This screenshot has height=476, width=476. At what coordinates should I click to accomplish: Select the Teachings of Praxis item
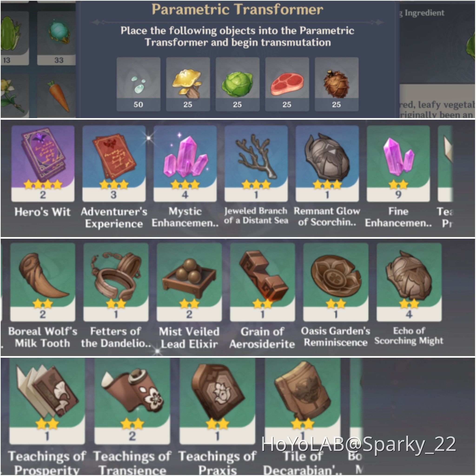pyautogui.click(x=217, y=402)
